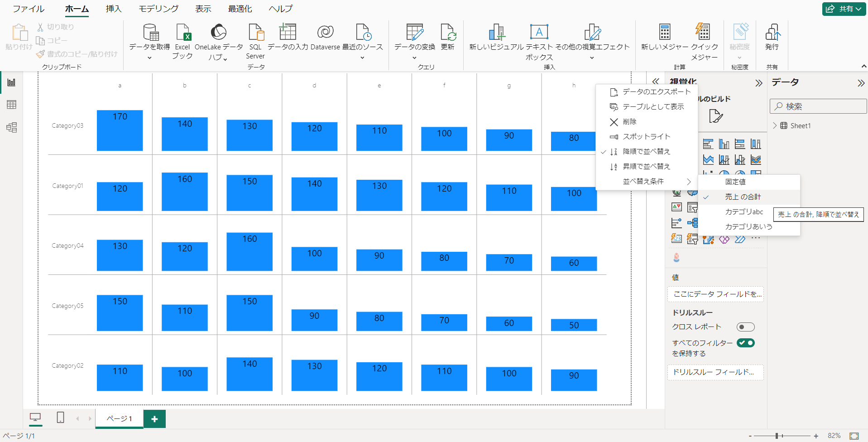
Task: Choose 昇順で並べ替え menu entry
Action: tap(647, 166)
